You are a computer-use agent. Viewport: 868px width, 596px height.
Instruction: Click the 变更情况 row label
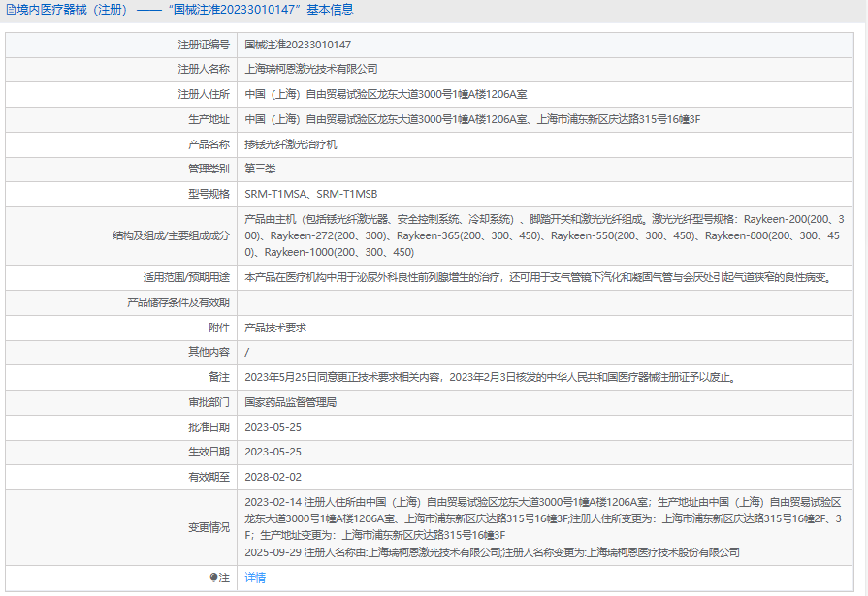pyautogui.click(x=209, y=527)
